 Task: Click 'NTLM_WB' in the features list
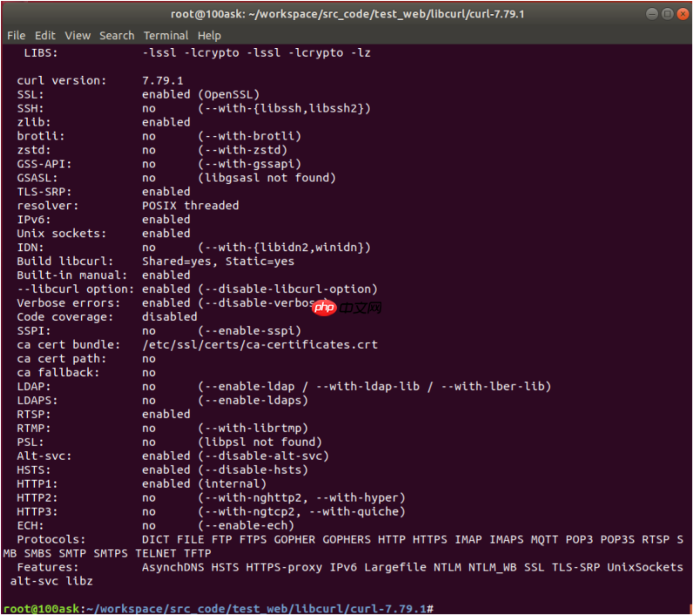click(493, 567)
